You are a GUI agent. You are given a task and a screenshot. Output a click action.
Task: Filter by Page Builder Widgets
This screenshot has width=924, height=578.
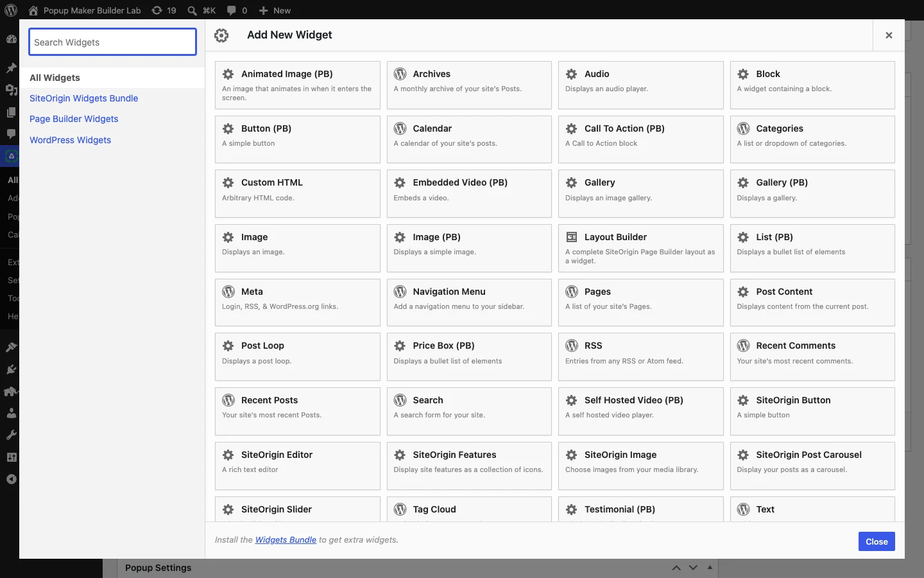(74, 119)
